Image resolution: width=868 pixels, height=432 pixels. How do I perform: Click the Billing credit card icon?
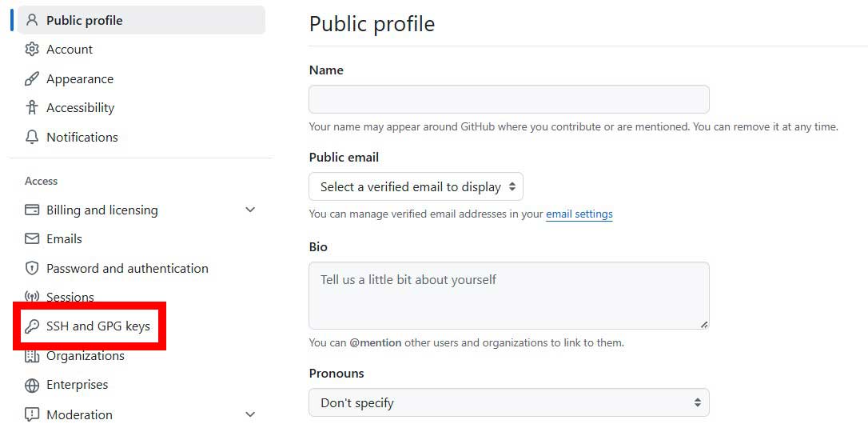(32, 210)
